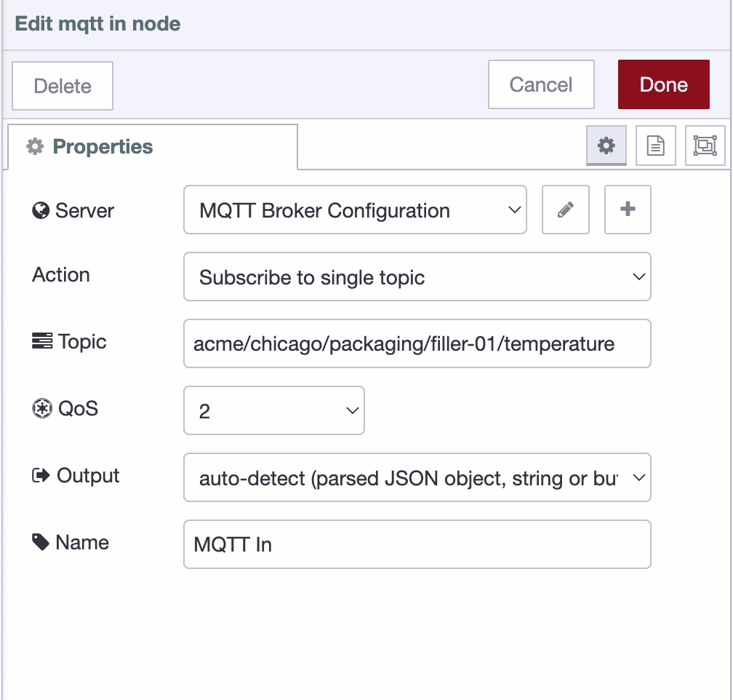
Task: Confirm changes with the Done button
Action: coord(662,84)
